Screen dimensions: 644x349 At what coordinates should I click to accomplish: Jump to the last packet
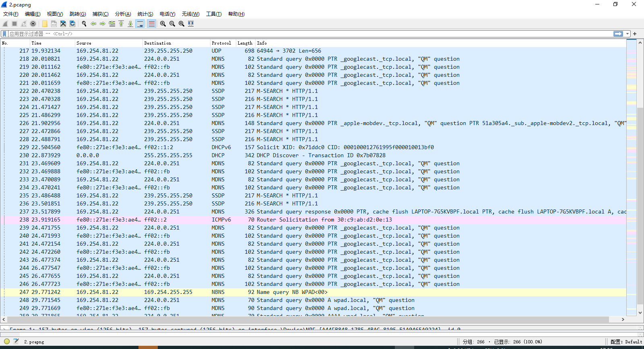(130, 24)
